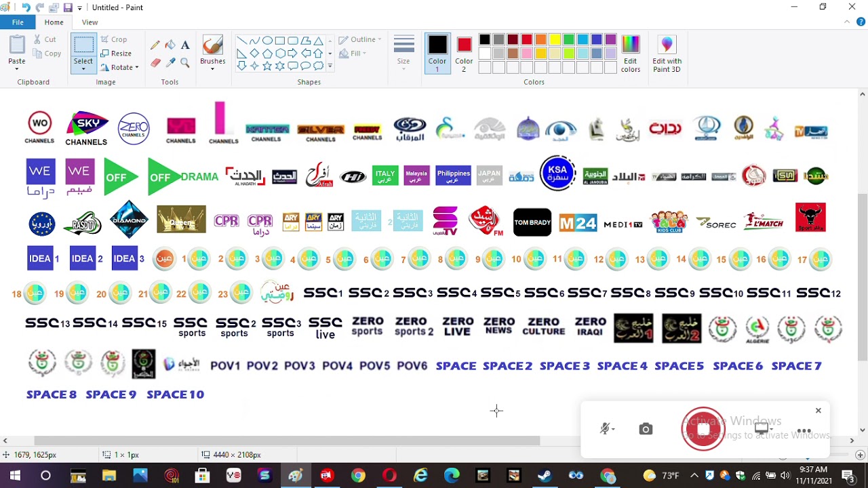Image resolution: width=868 pixels, height=488 pixels.
Task: Choose the Line shape
Action: click(x=241, y=40)
